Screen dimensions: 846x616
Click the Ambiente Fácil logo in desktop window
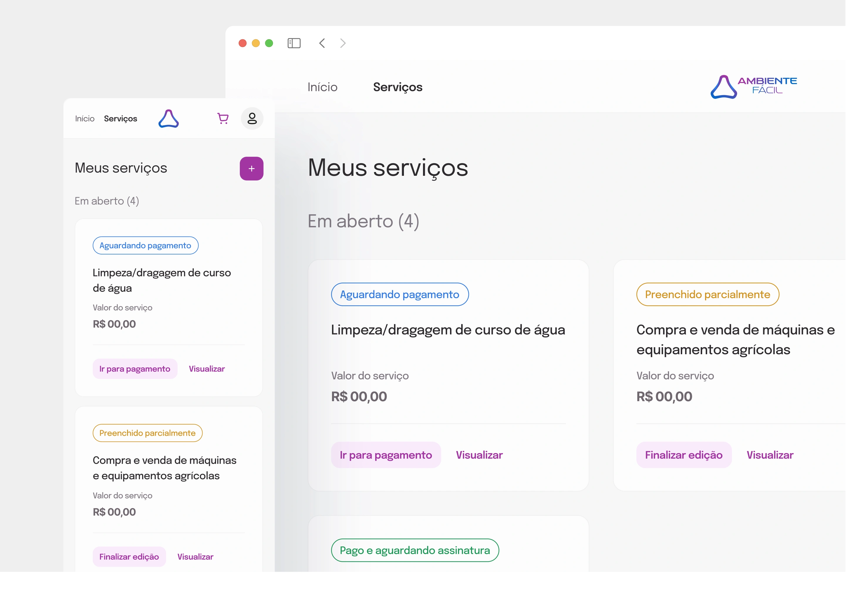point(754,87)
